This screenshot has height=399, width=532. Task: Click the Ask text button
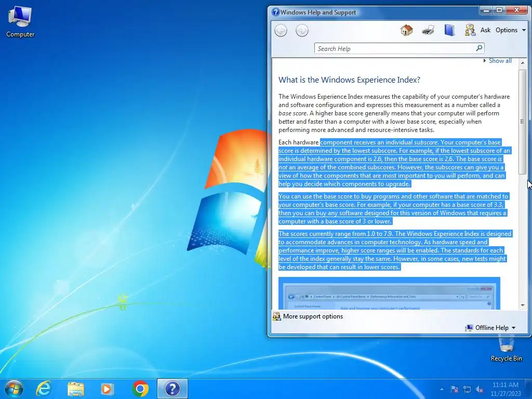[x=485, y=30]
